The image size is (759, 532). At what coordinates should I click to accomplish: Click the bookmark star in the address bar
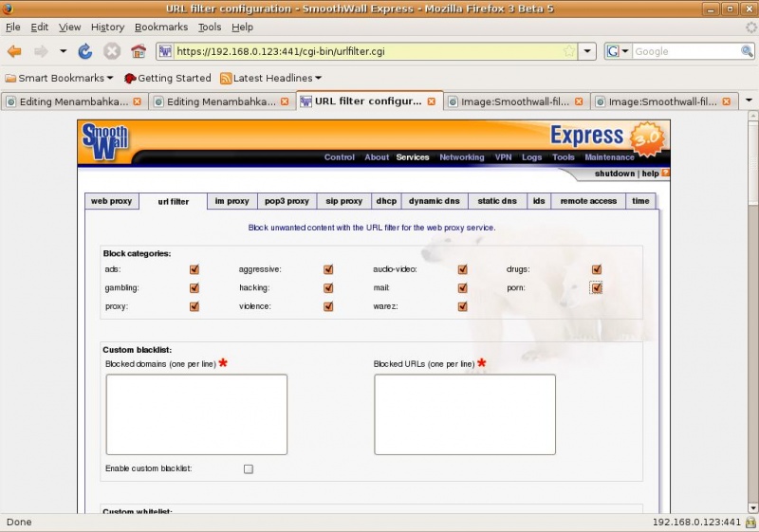(x=568, y=51)
